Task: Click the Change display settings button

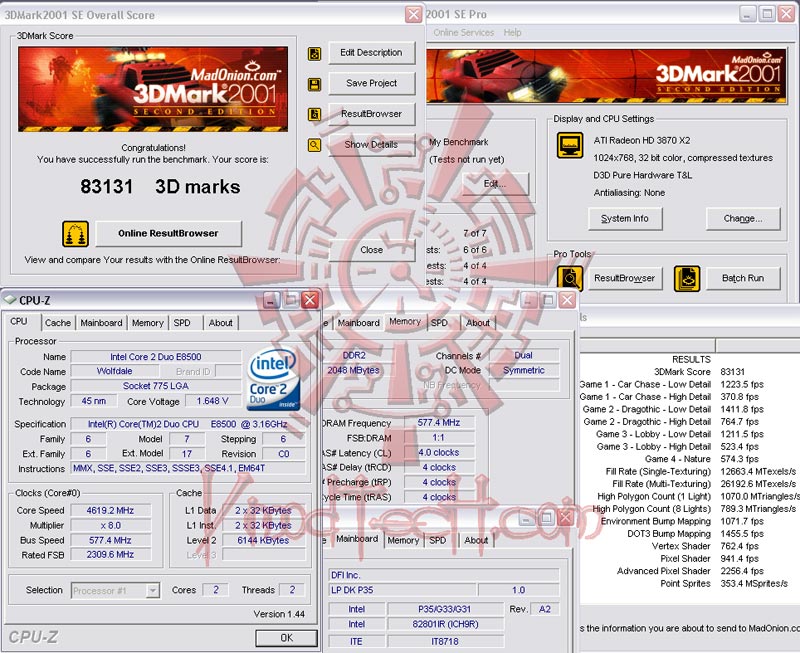Action: click(743, 218)
